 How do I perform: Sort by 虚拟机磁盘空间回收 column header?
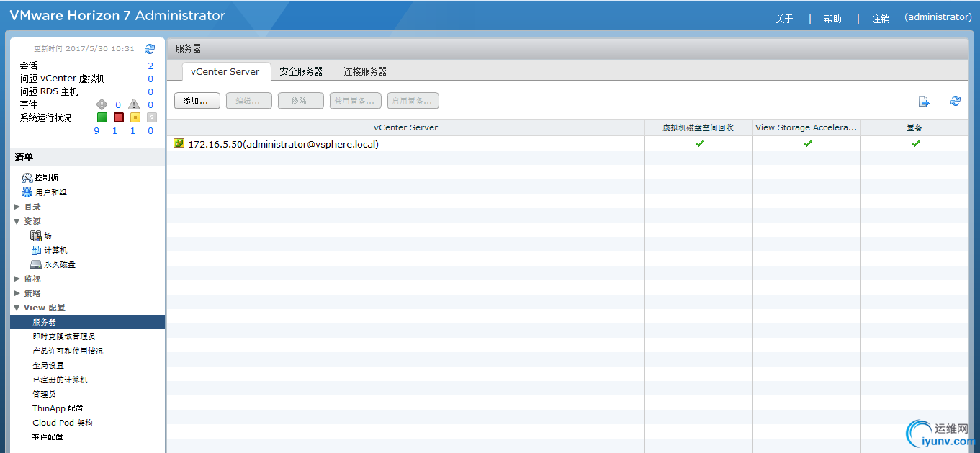(698, 127)
